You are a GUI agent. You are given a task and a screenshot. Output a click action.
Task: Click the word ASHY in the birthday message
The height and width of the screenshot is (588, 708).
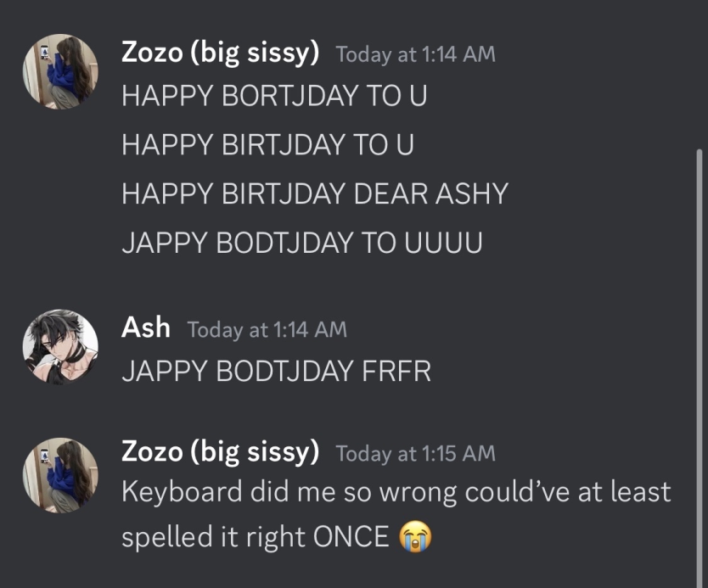[x=471, y=194]
